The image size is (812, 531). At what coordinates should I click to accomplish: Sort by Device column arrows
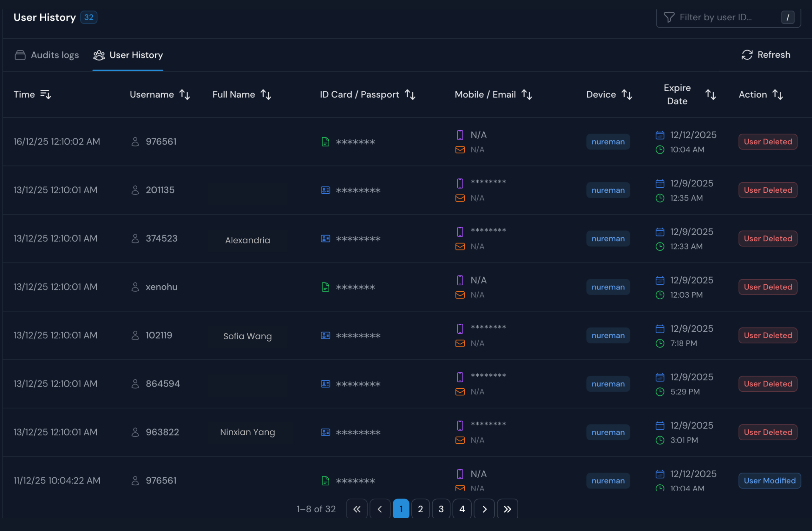[626, 95]
